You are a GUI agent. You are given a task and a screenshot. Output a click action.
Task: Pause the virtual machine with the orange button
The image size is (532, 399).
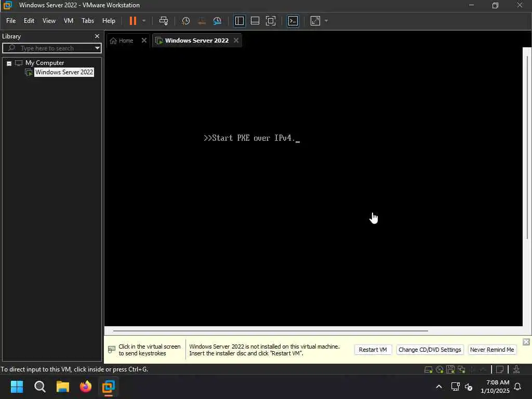[132, 21]
